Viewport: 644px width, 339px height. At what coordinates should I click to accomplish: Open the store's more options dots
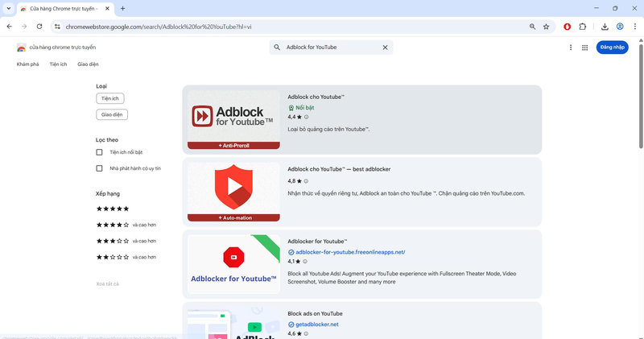[x=571, y=48]
